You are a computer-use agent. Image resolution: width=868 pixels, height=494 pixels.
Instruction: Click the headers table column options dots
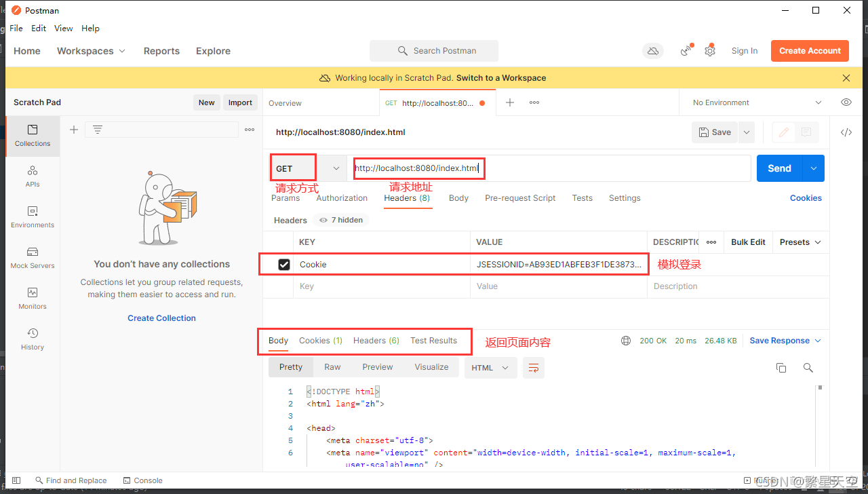pos(711,242)
